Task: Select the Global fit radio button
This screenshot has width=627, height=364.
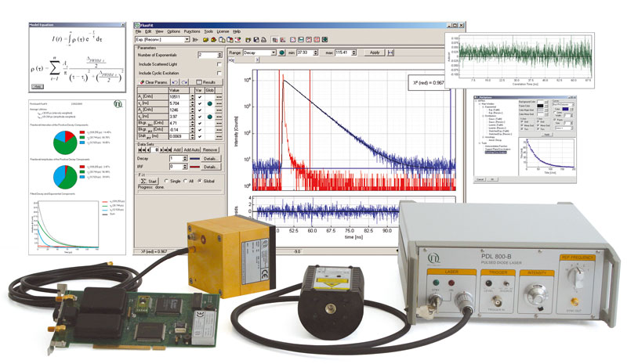Action: click(x=200, y=181)
